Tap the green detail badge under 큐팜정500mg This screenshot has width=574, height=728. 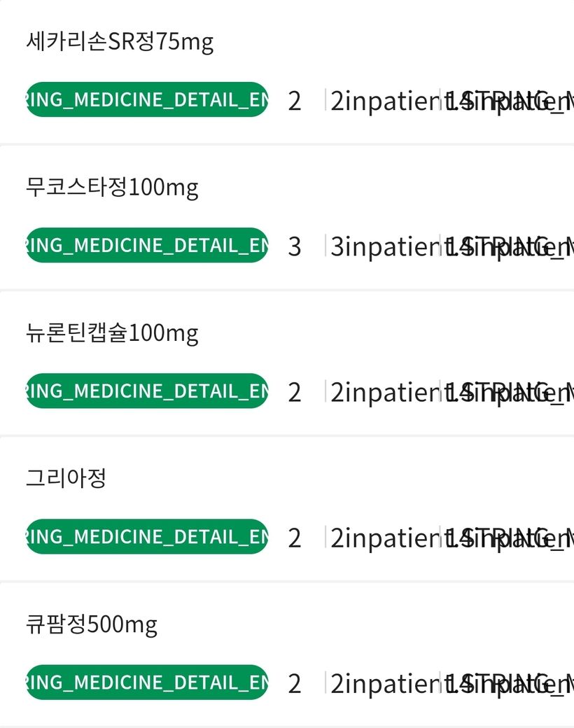[147, 682]
